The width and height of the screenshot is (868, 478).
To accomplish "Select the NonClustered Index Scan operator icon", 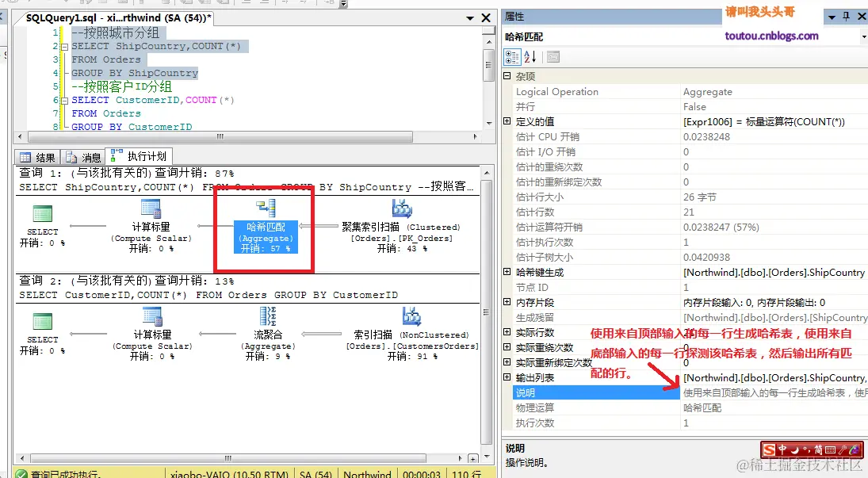I will point(411,315).
